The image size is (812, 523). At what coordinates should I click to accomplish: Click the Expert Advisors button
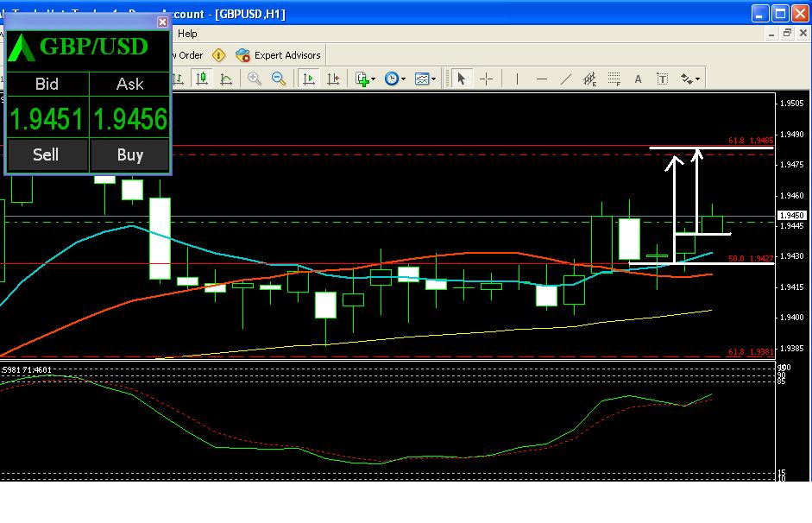pos(278,55)
